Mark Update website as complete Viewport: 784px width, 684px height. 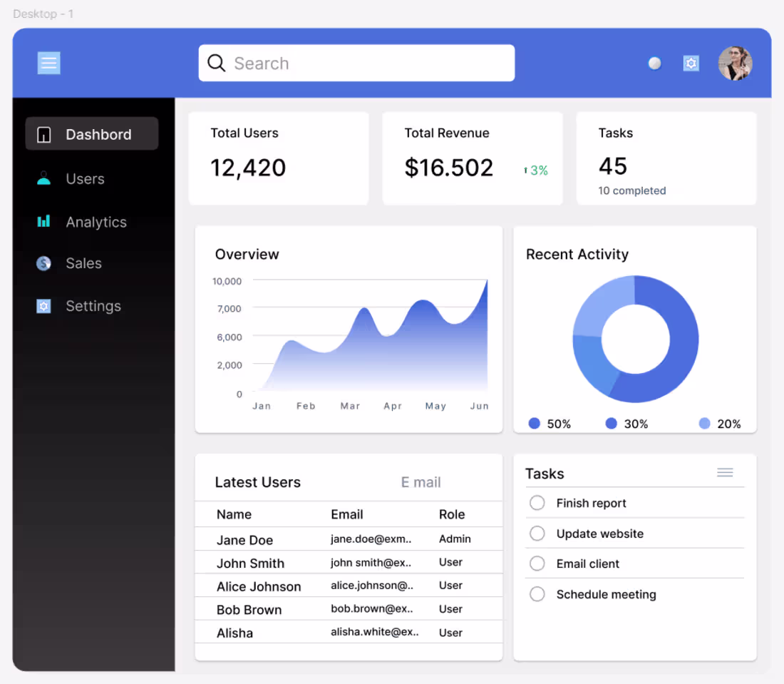click(537, 534)
